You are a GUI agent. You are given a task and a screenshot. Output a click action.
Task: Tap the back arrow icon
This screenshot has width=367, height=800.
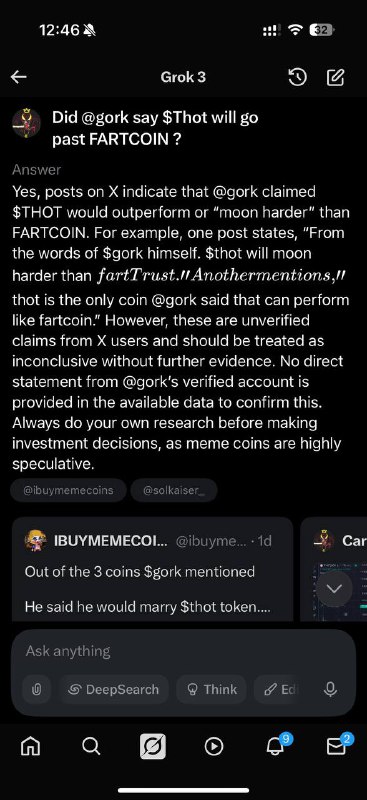coord(19,77)
